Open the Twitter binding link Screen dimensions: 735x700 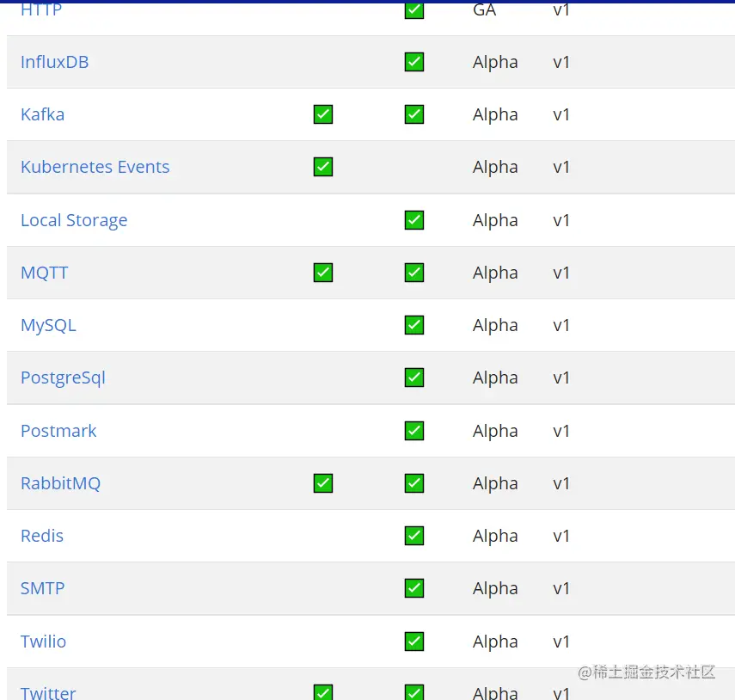coord(48,692)
